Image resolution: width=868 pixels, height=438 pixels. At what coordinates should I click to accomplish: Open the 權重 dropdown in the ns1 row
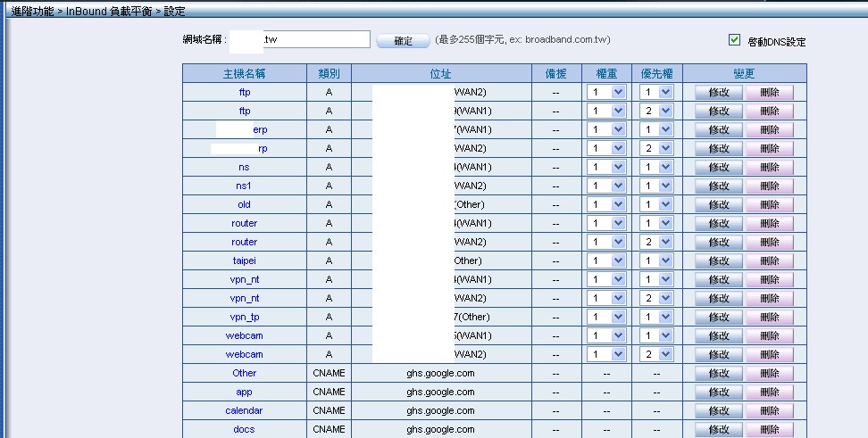pos(606,186)
